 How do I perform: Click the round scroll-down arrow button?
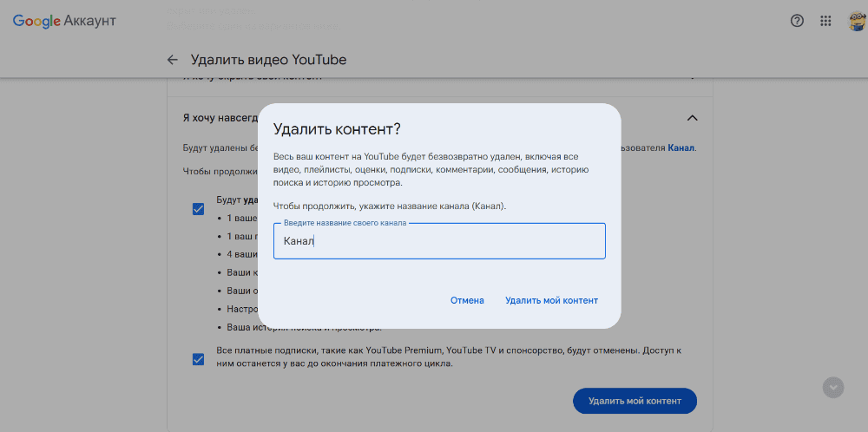click(833, 387)
